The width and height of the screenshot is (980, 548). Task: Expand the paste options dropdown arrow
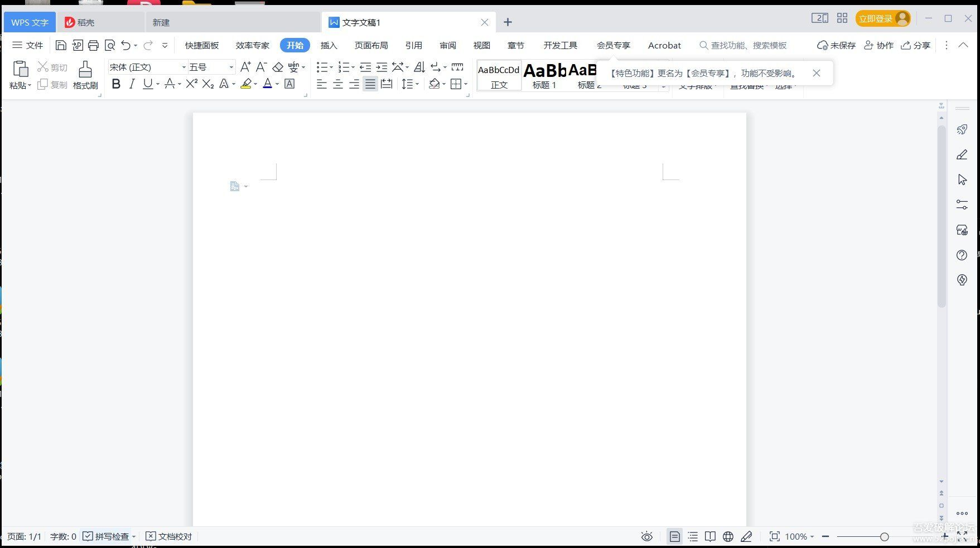pyautogui.click(x=29, y=85)
